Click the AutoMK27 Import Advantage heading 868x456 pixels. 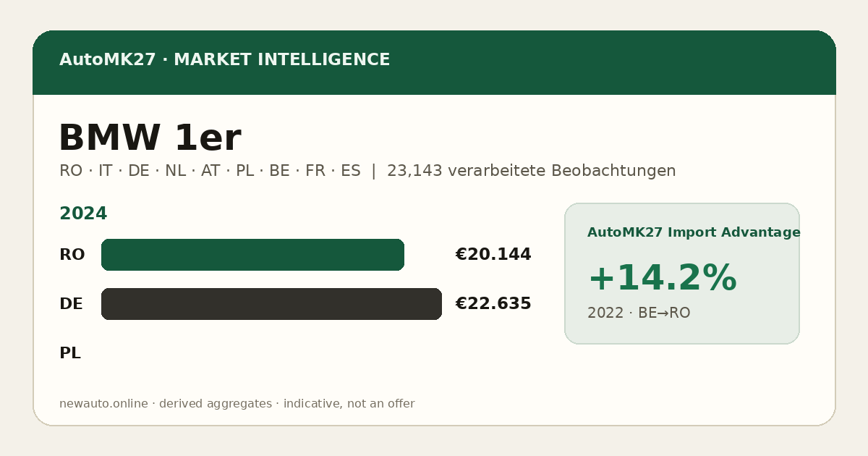(694, 232)
